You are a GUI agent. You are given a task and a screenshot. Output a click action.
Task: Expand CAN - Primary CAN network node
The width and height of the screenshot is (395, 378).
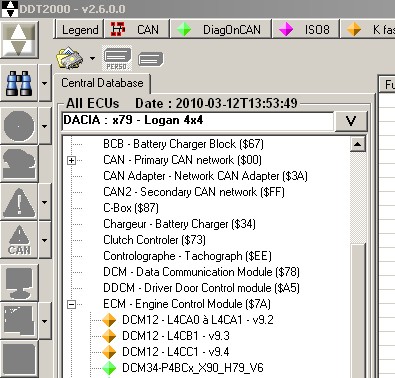(x=71, y=160)
